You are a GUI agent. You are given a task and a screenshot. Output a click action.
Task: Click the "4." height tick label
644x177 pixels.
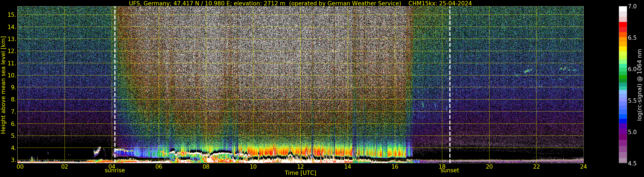13,148
